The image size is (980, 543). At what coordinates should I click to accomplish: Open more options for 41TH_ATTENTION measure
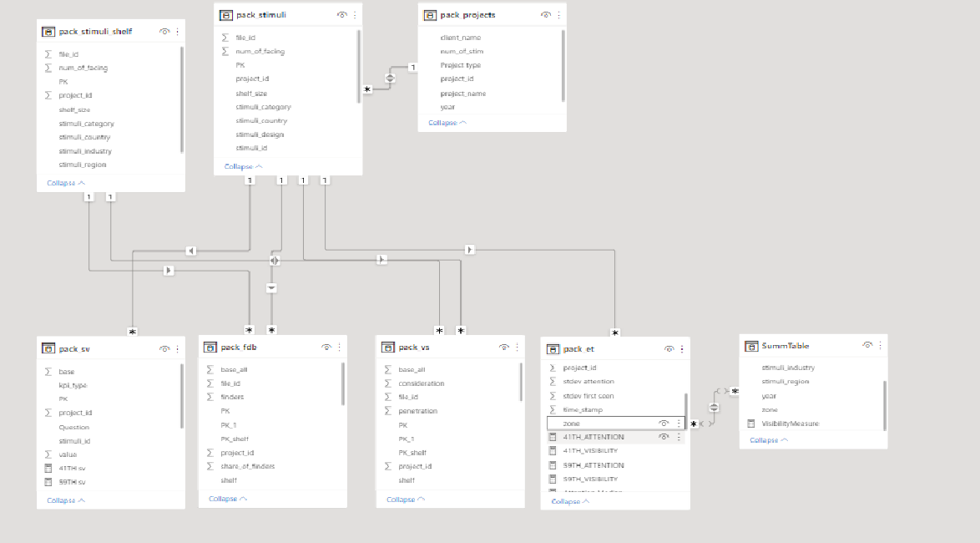click(x=679, y=437)
